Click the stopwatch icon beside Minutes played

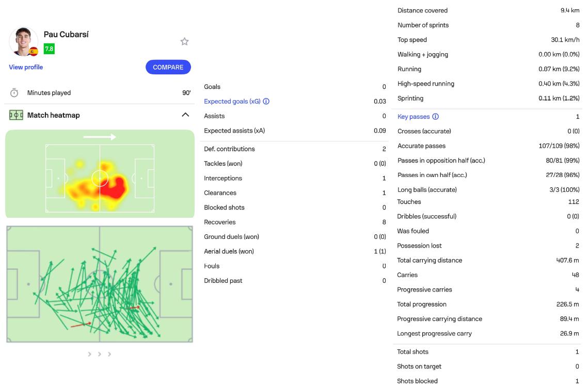pos(14,92)
